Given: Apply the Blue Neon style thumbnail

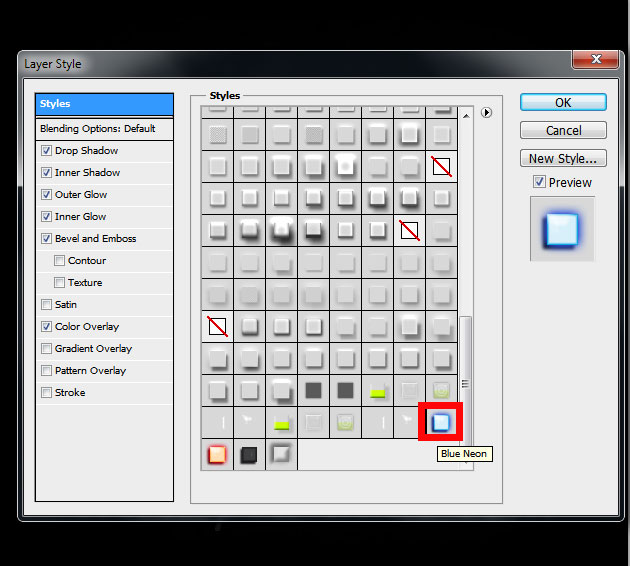Looking at the screenshot, I should pyautogui.click(x=441, y=423).
